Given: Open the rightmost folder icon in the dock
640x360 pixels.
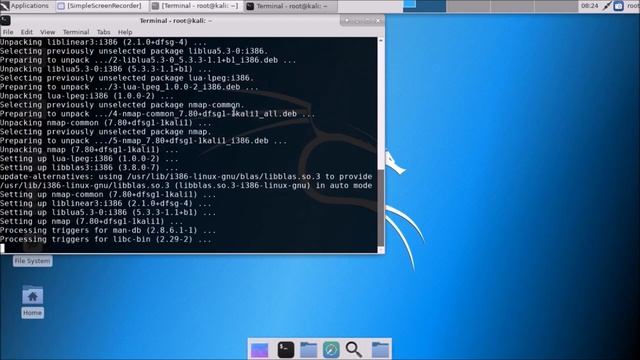Looking at the screenshot, I should pos(380,350).
